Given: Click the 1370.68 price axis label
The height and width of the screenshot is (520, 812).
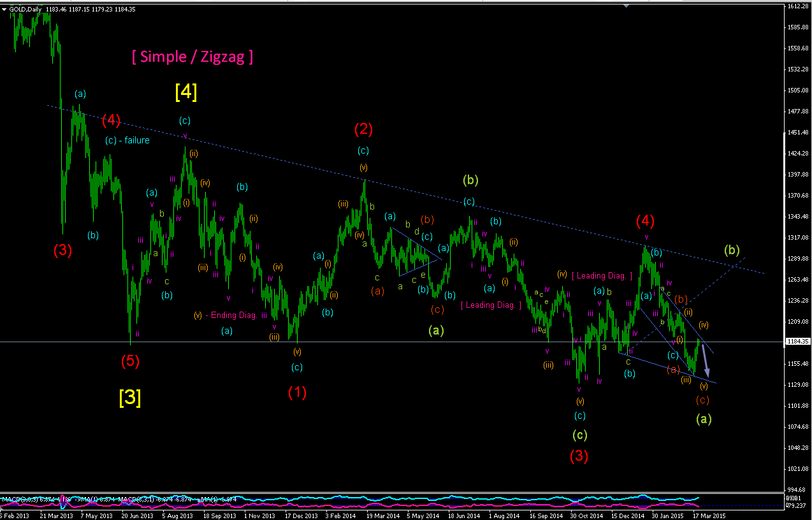Looking at the screenshot, I should point(797,196).
